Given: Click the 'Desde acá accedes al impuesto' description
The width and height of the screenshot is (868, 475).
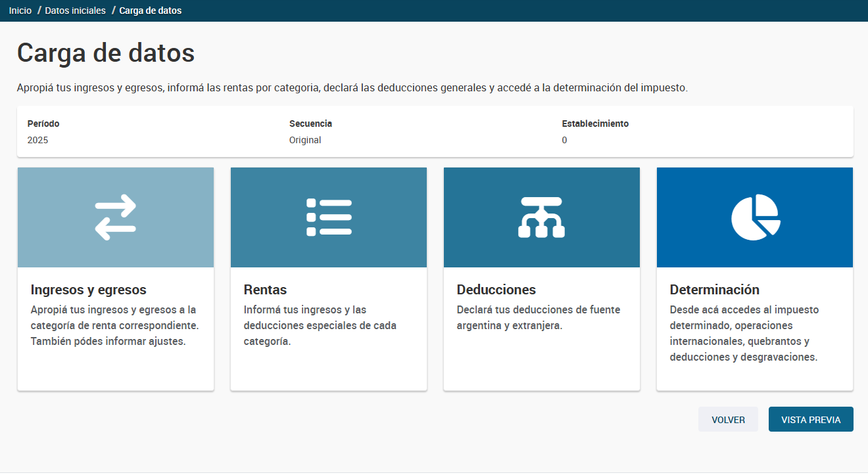Looking at the screenshot, I should click(744, 334).
